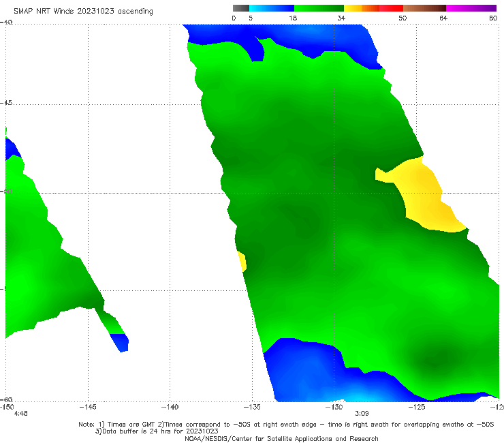
Task: Select the brown 50-64 segment of the color bar
Action: 424,8
